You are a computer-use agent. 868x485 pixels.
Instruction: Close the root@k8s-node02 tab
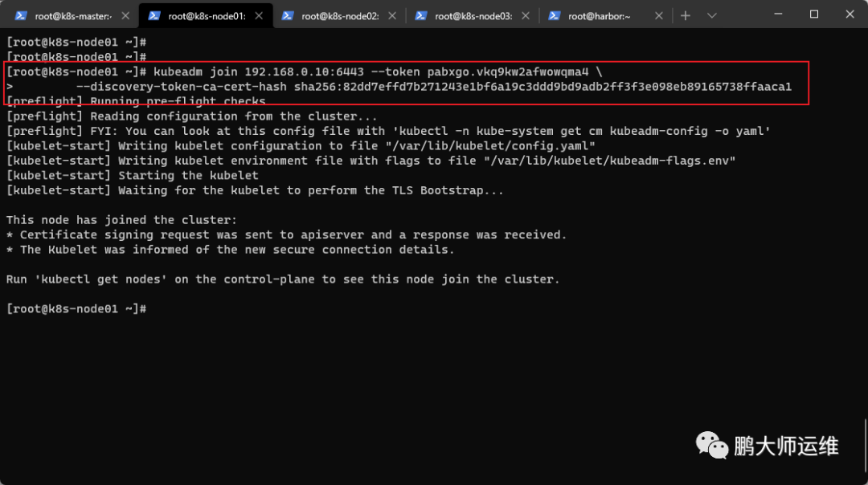(392, 16)
